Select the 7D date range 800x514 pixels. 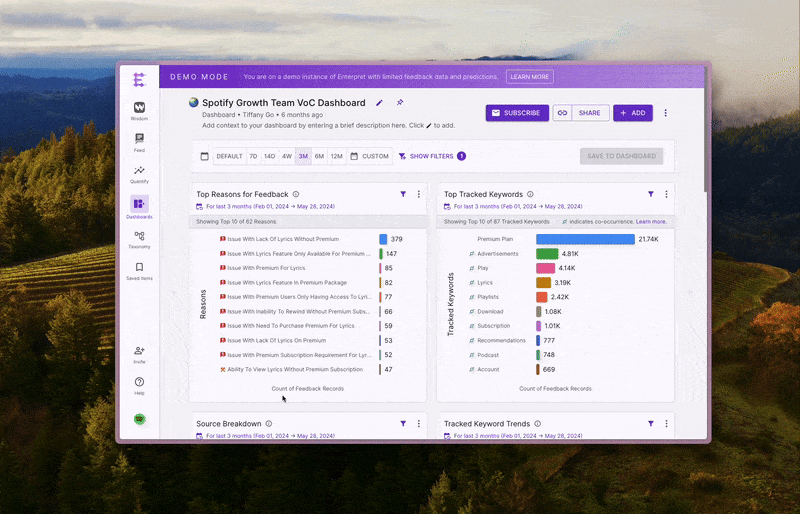[253, 156]
